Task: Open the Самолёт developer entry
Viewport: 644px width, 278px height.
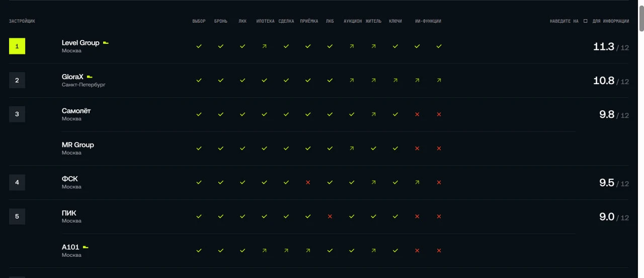Action: pyautogui.click(x=76, y=111)
